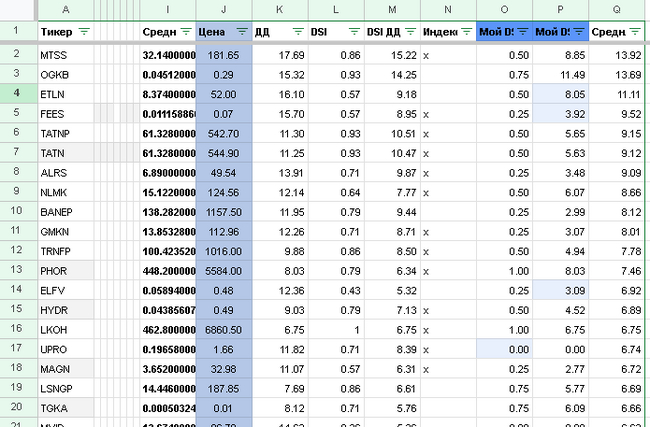Open filter for Индекс column
650x427 pixels.
[x=466, y=32]
